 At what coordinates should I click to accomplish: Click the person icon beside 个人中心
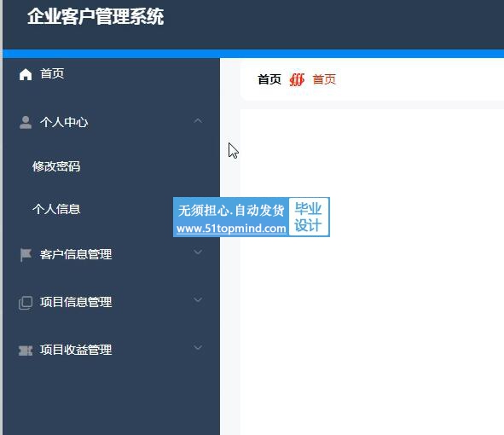(x=26, y=123)
